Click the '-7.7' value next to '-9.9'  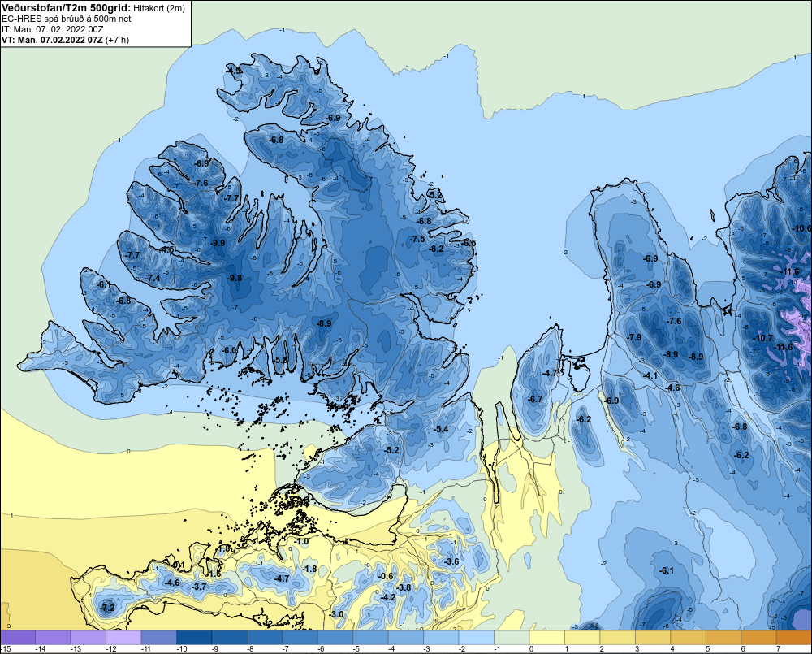click(232, 198)
